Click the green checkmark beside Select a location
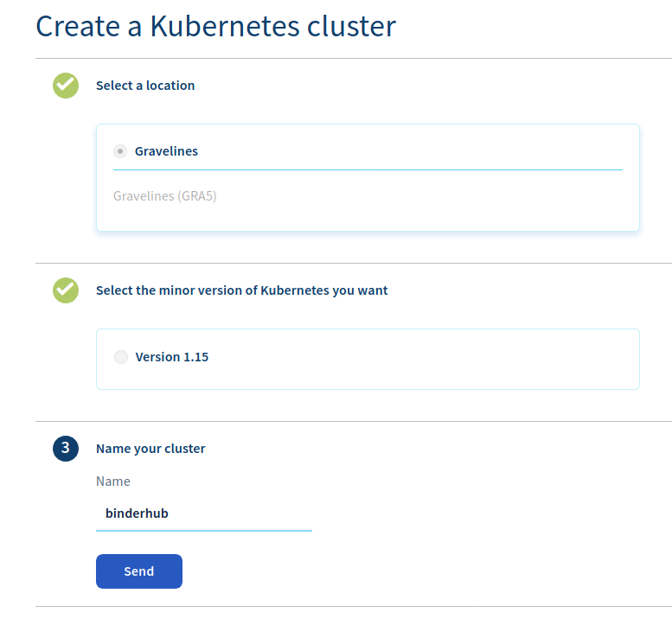Image resolution: width=672 pixels, height=625 pixels. [66, 86]
